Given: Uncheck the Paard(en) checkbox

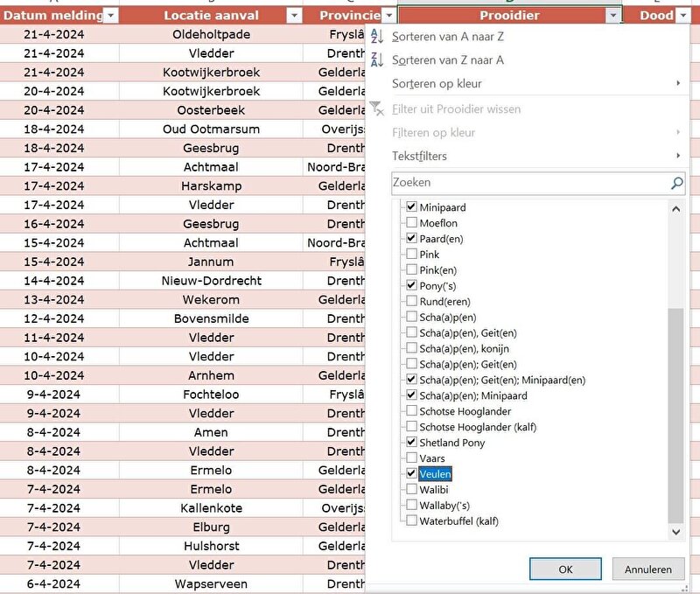Looking at the screenshot, I should [411, 238].
